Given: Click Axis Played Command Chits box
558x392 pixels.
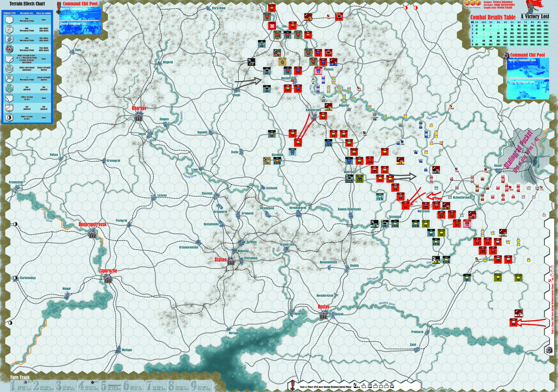Looking at the screenshot, I should tap(80, 28).
